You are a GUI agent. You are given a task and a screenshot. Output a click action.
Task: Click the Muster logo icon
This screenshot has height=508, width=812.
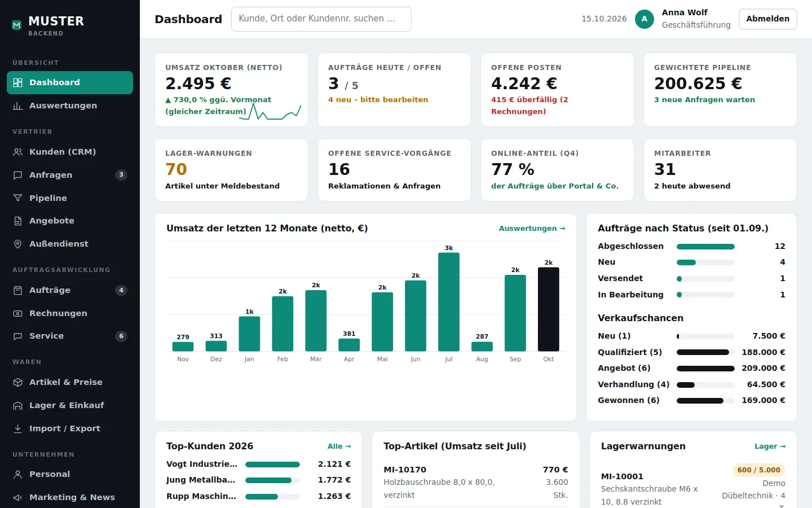point(17,25)
